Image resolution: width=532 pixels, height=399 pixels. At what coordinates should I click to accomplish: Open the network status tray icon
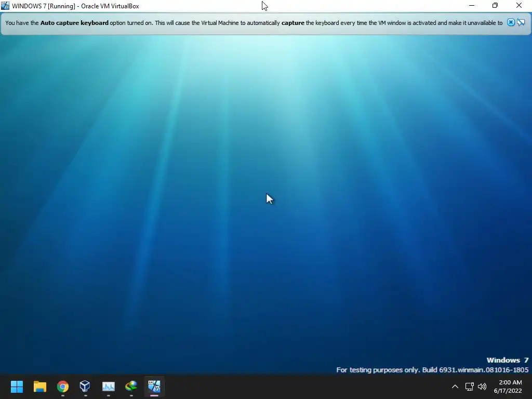[469, 387]
